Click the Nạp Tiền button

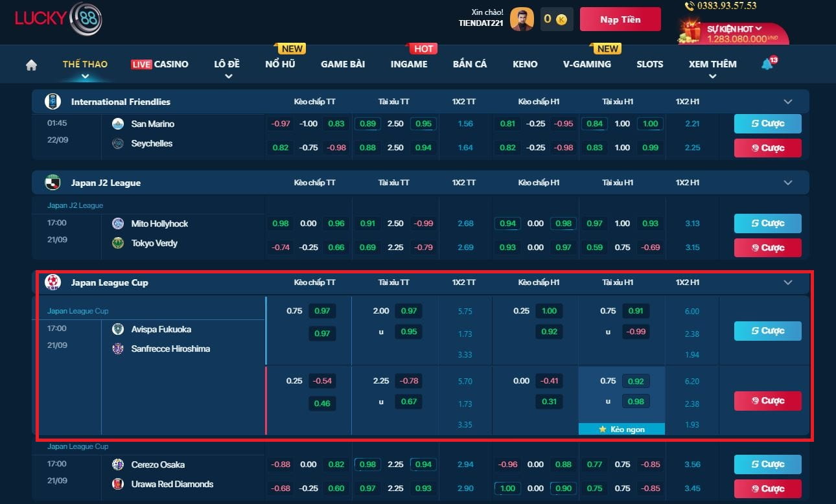(x=620, y=19)
